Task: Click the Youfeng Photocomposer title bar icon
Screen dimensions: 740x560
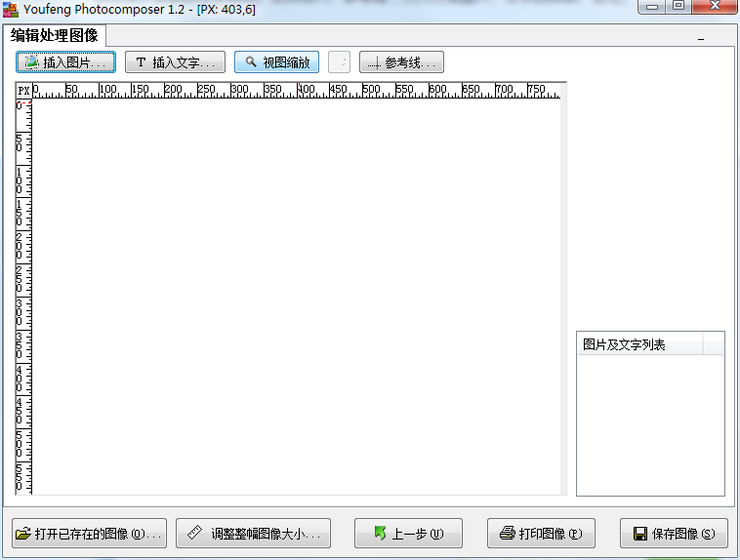Action: coord(10,9)
